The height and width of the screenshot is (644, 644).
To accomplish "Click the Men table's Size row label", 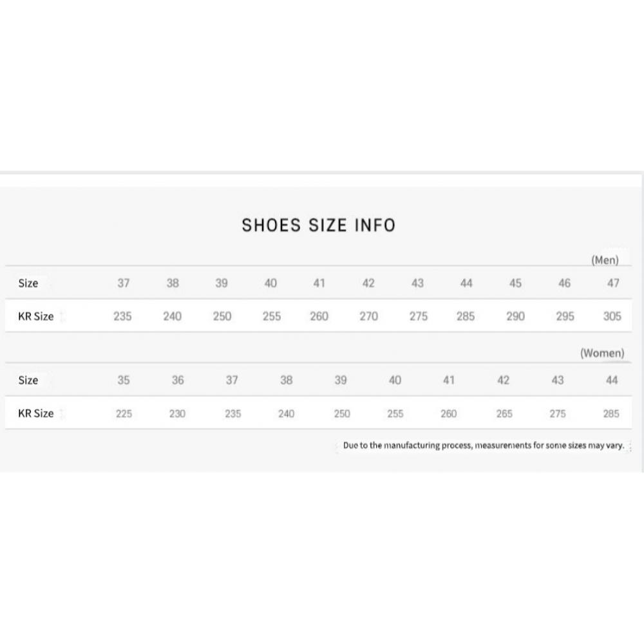I will (28, 283).
